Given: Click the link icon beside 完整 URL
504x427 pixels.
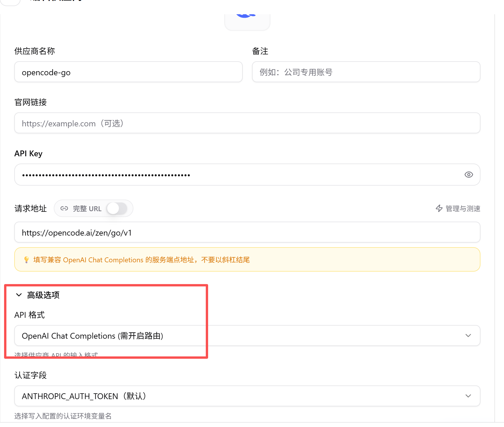Looking at the screenshot, I should tap(64, 209).
